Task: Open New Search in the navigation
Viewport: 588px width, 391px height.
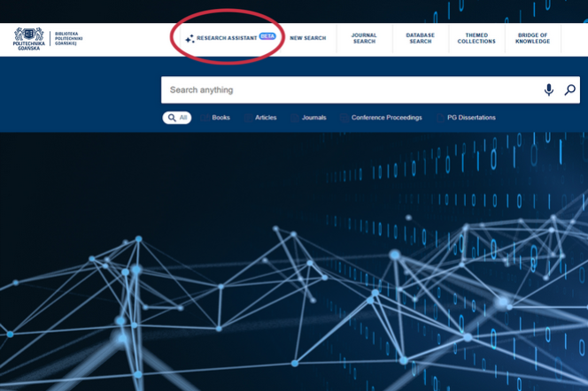Action: pos(307,39)
